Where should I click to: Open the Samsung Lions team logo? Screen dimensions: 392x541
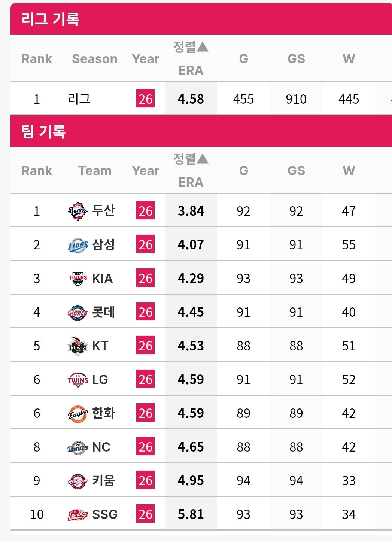78,245
